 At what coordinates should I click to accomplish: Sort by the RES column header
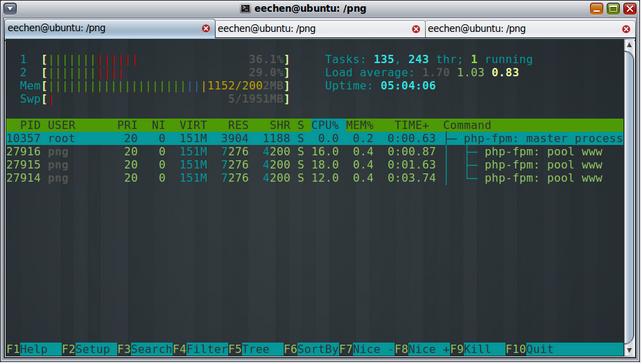click(x=238, y=125)
